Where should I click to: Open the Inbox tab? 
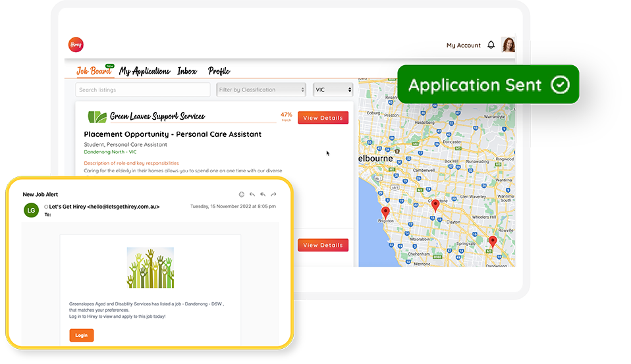pos(187,71)
